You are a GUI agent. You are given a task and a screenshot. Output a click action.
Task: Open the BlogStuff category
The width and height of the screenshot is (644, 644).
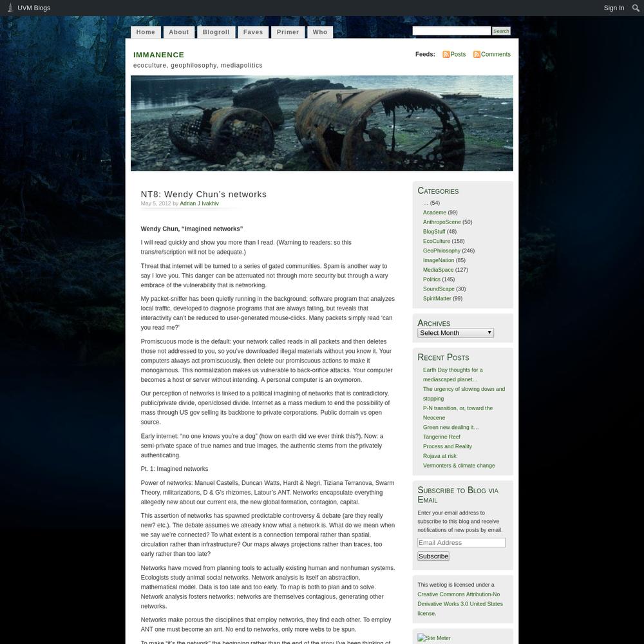(x=434, y=232)
